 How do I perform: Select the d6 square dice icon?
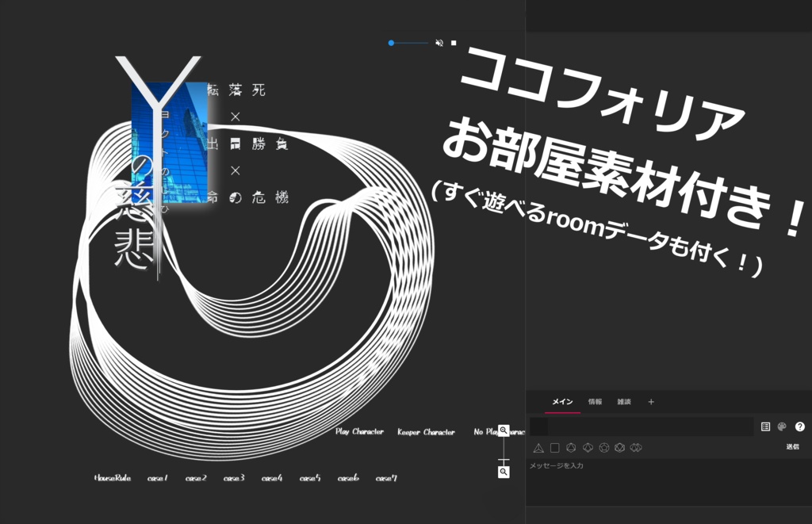pyautogui.click(x=554, y=448)
